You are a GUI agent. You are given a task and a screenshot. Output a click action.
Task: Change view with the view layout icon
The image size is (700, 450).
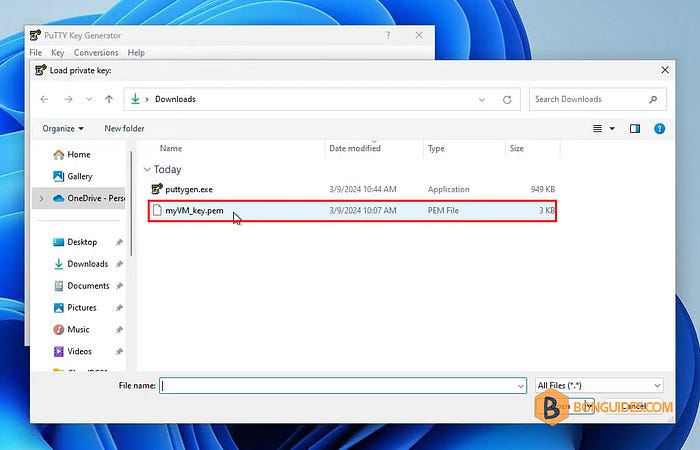click(x=597, y=129)
